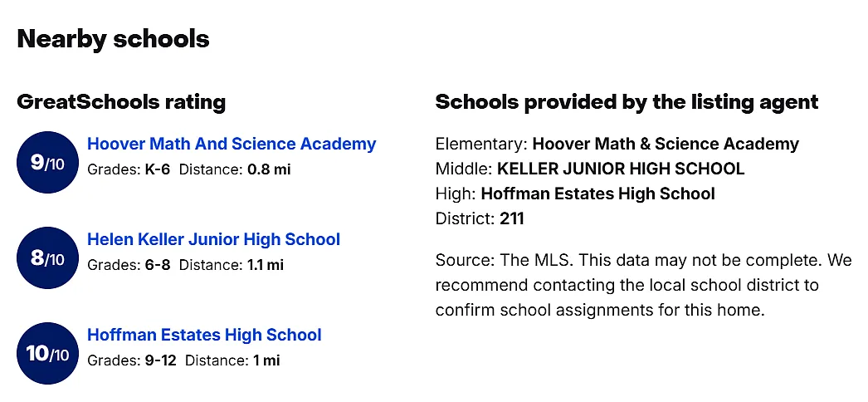Click the Grades K-6 label

pos(129,169)
